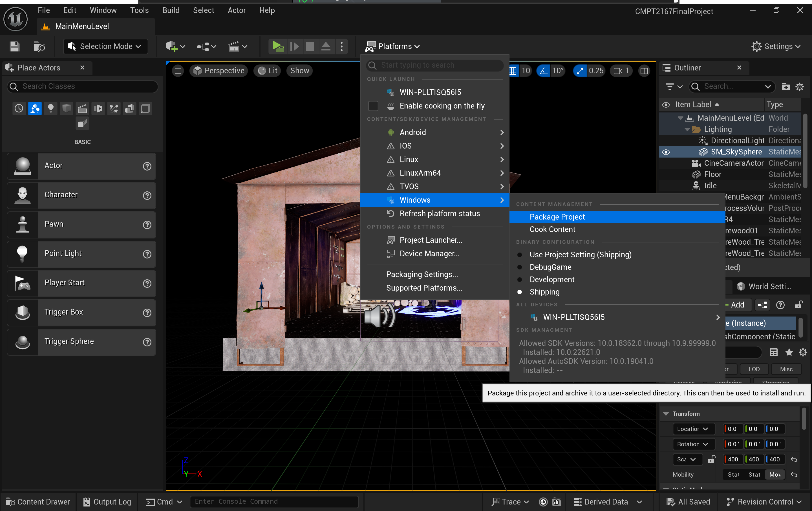Open Revision Control menu
812x511 pixels.
(x=764, y=502)
